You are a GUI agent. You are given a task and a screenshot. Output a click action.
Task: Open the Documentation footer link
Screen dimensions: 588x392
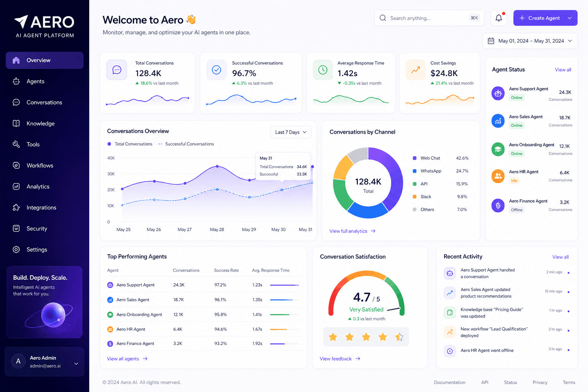[449, 382]
